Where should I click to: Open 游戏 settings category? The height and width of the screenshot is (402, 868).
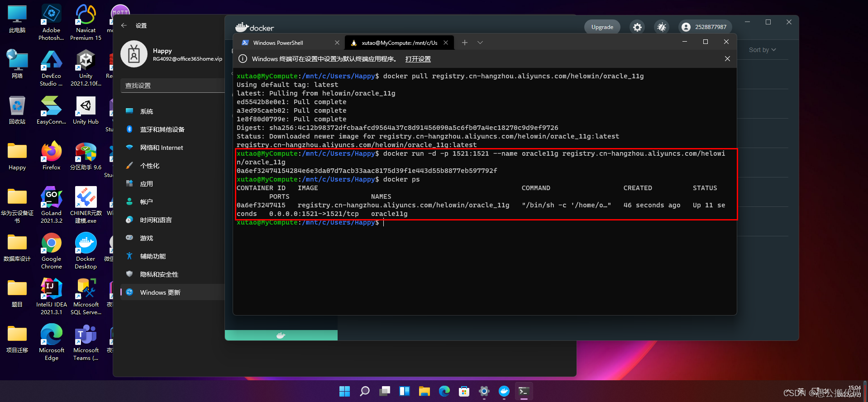(173, 238)
